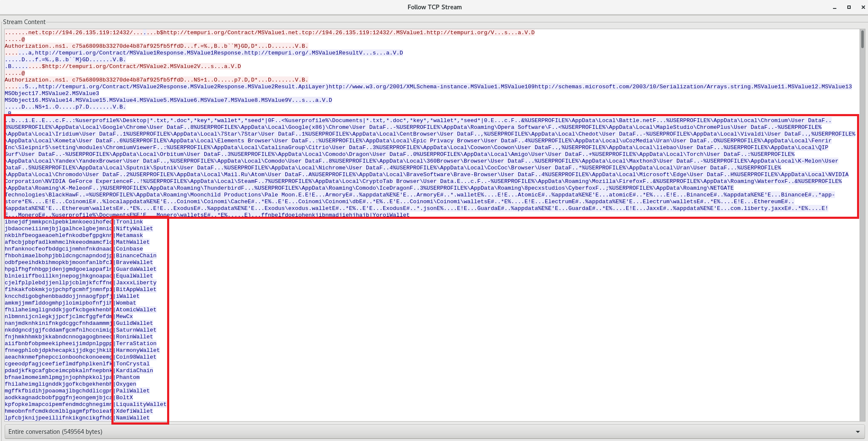Click the MSValue1Response line
This screenshot has height=441, width=868.
[204, 53]
